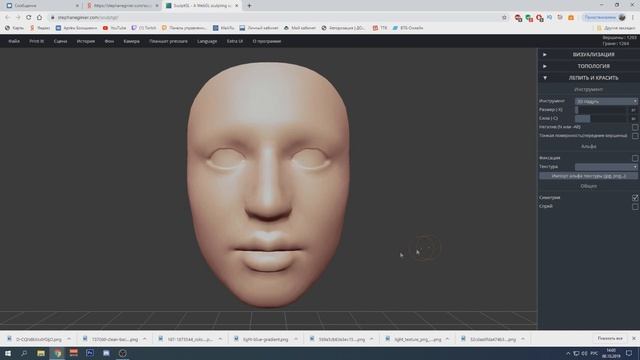
Task: Expand the Топология panel section
Action: pyautogui.click(x=589, y=66)
